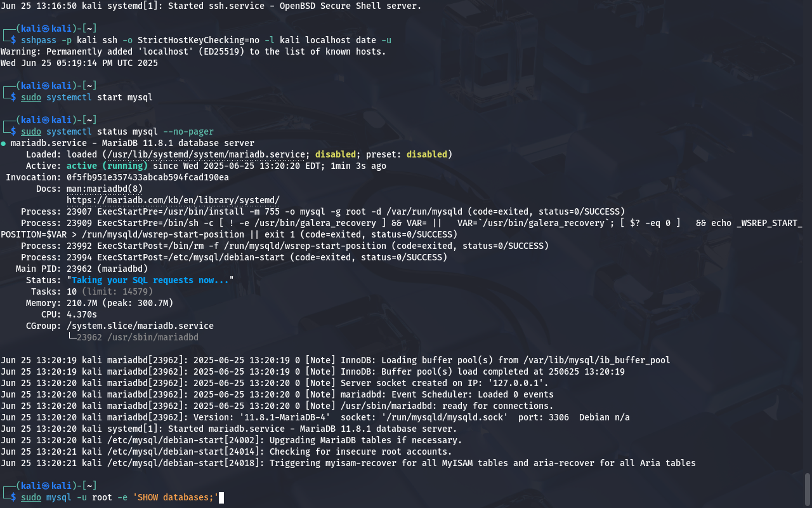Select the 'InnoDB: Loading buffer pool(s)' log line
Screen dimensions: 812x508
click(336, 360)
